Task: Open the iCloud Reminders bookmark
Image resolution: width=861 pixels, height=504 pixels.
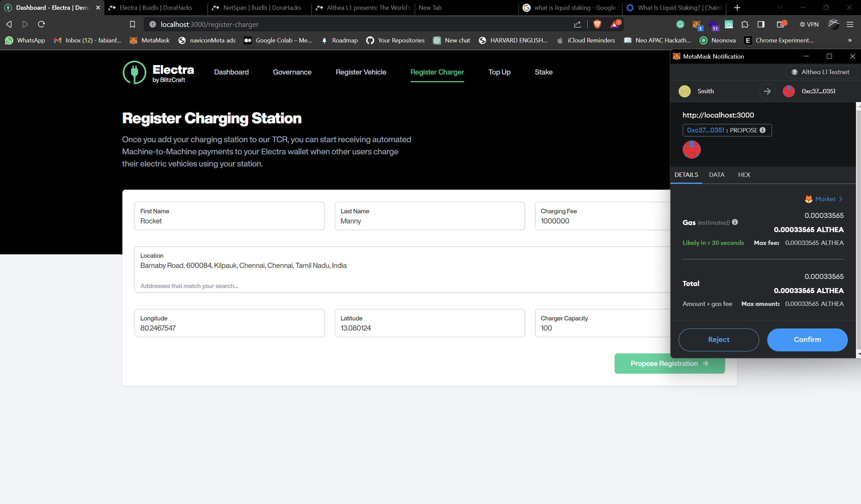Action: pyautogui.click(x=586, y=40)
